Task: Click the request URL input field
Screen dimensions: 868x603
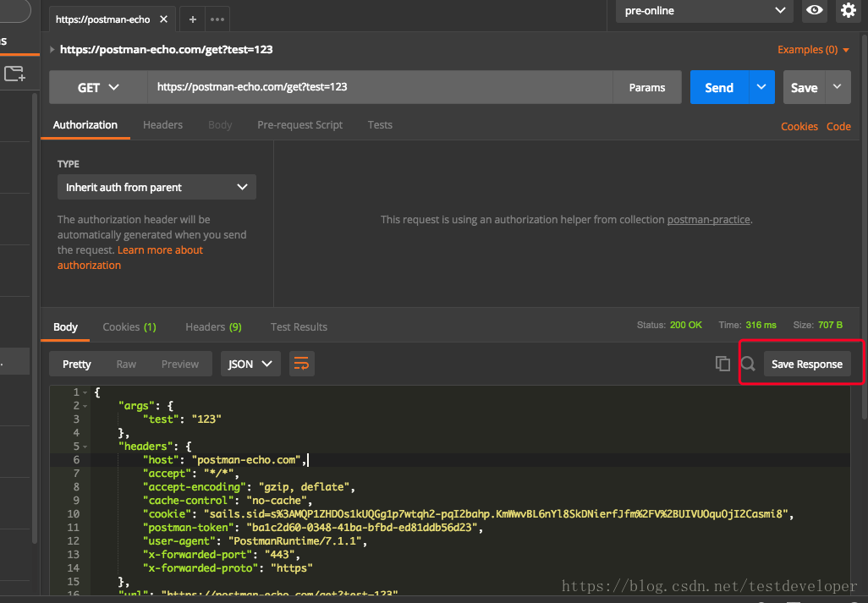Action: pyautogui.click(x=381, y=87)
